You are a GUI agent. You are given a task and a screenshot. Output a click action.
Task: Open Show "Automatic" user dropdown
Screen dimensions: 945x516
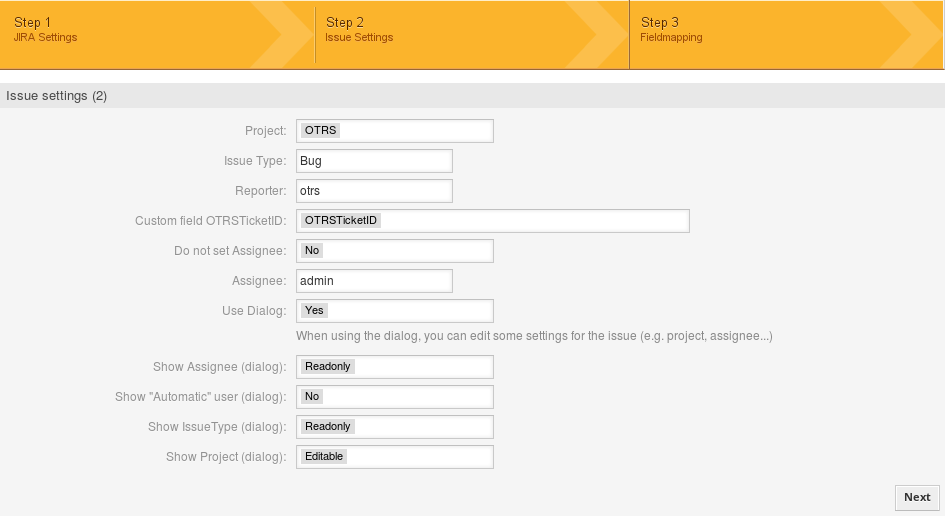click(395, 397)
